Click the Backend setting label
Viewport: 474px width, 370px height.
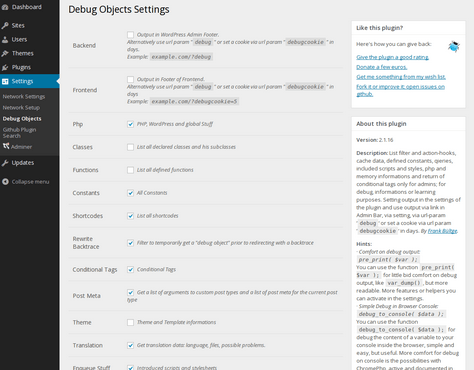(84, 45)
